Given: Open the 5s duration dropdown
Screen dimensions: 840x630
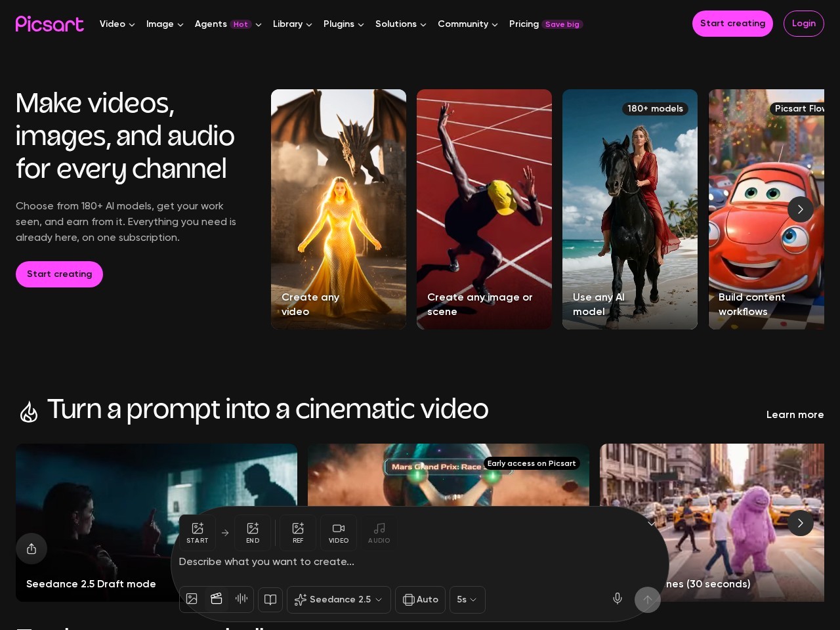Looking at the screenshot, I should tap(467, 600).
